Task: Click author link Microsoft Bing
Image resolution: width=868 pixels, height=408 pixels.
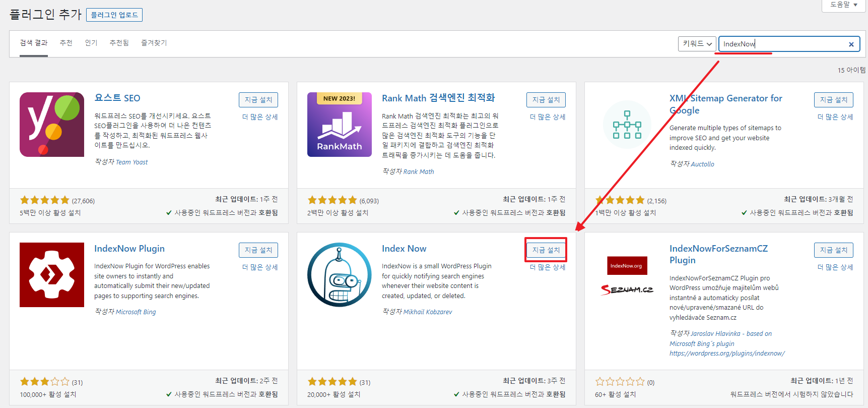Action: [136, 312]
